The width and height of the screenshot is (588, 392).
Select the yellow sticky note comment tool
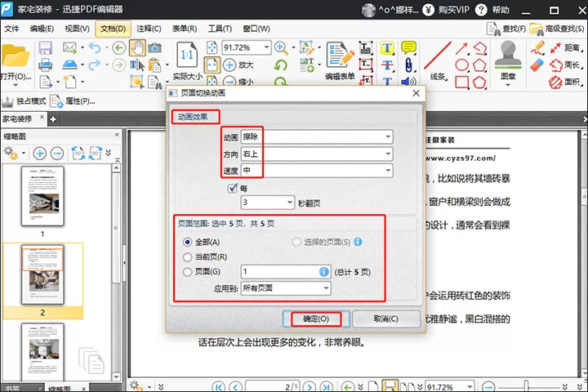408,47
